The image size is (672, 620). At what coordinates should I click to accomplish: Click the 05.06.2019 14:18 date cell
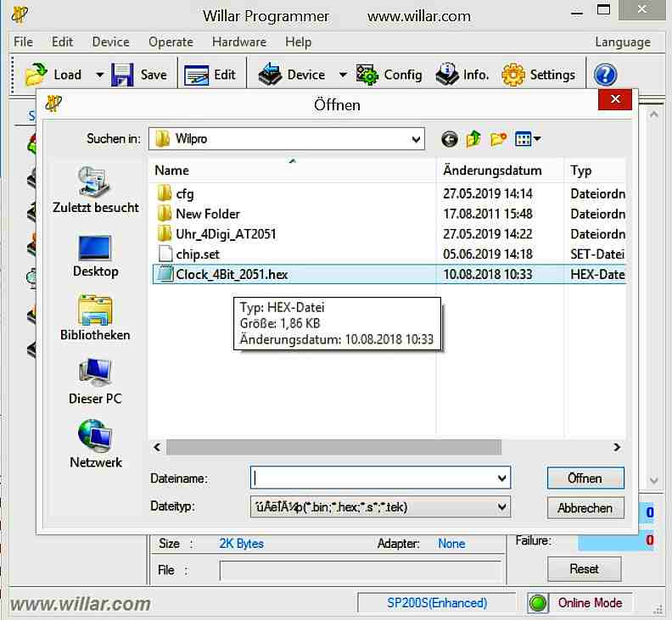tap(488, 254)
